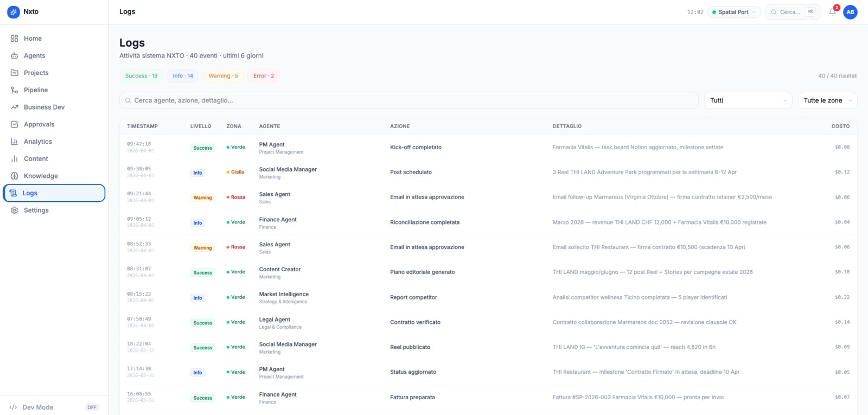
Task: Click Content Creator agent name
Action: pos(280,270)
